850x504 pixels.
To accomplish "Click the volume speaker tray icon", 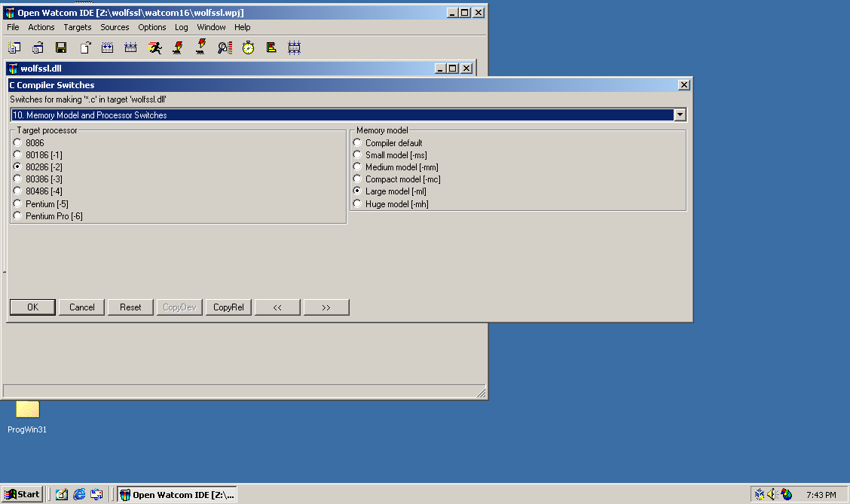I will 772,494.
